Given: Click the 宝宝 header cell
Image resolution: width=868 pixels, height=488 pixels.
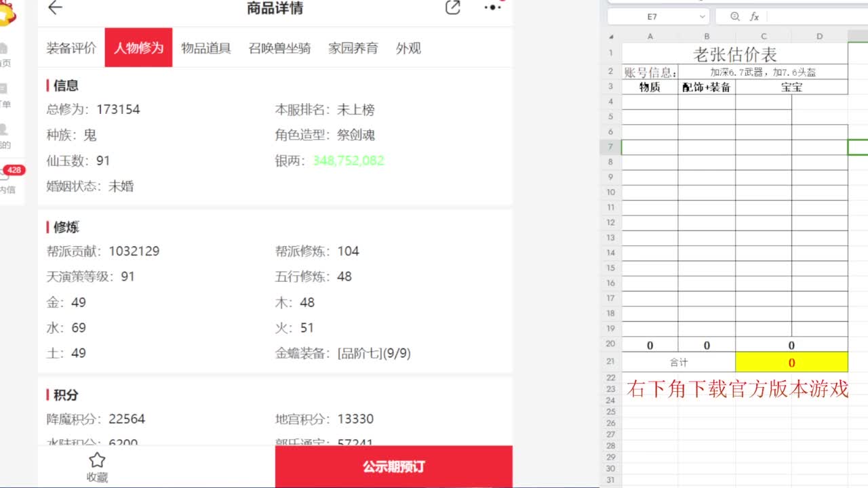Looking at the screenshot, I should [791, 87].
